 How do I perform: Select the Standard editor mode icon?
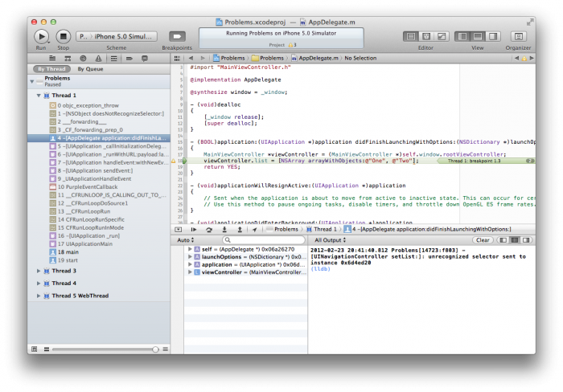pos(411,36)
